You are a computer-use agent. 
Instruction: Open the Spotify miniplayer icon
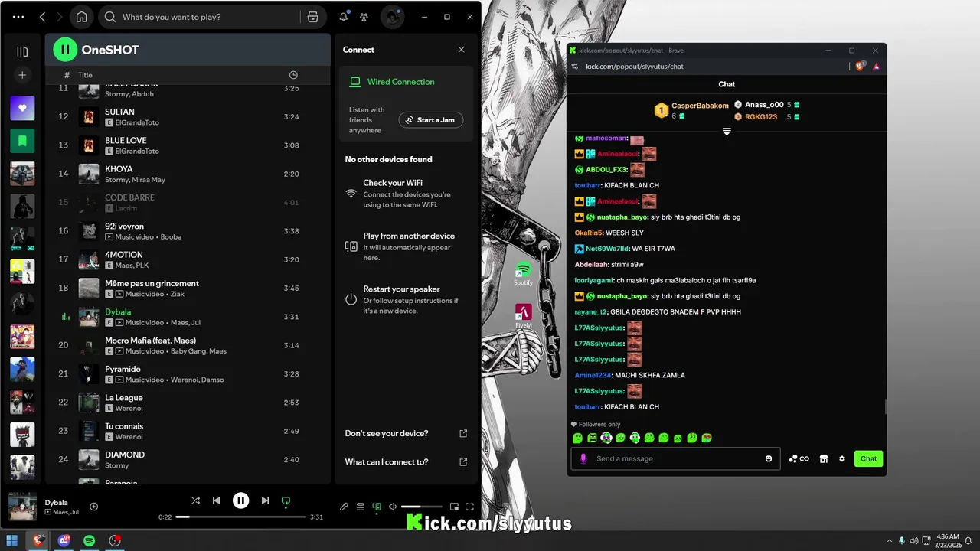454,507
